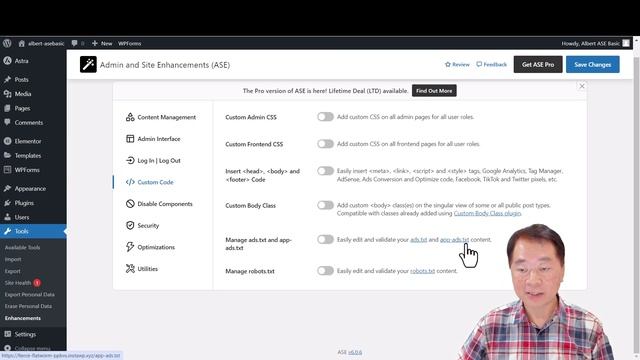Enable Manage ads.txt and app-ads.txt toggle
Screen dimensions: 640x360
[x=325, y=239]
